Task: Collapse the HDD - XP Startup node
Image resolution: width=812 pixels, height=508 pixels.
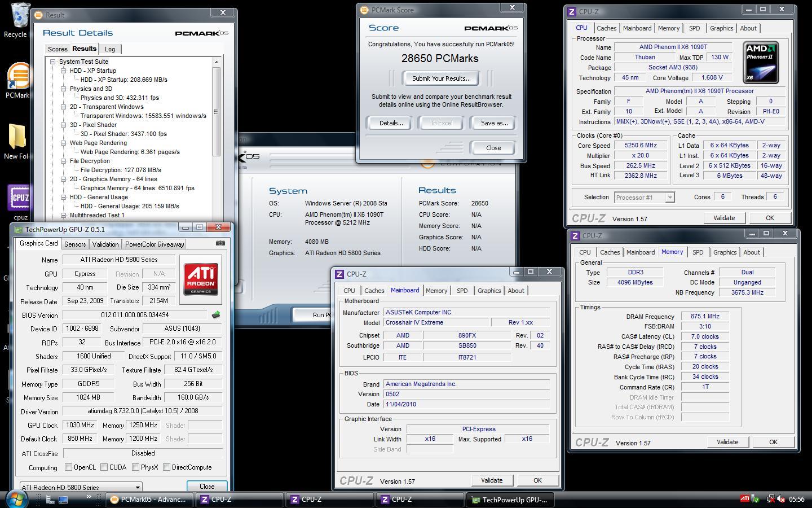Action: pyautogui.click(x=64, y=71)
